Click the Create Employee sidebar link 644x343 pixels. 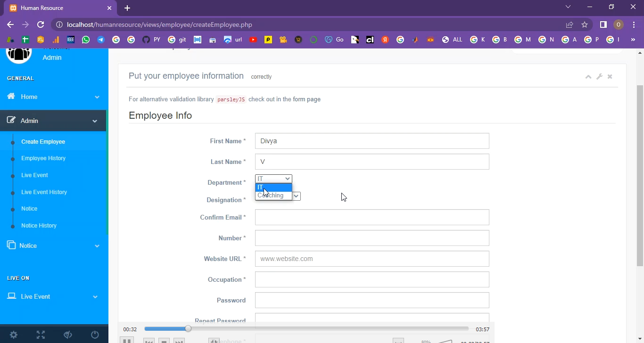pyautogui.click(x=43, y=142)
